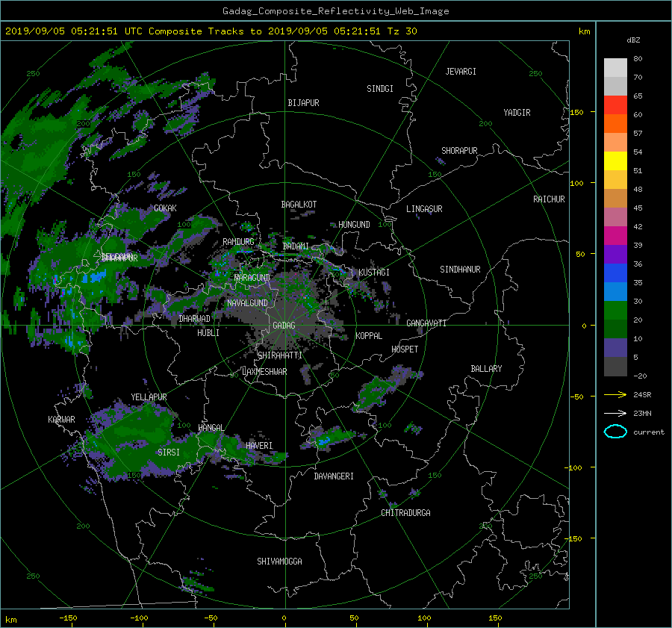
Task: Click the magenta 39-42 dBZ color swatch
Action: 615,236
